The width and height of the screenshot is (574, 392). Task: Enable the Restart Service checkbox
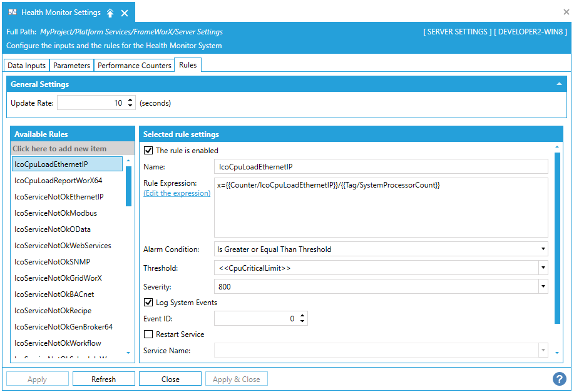(x=148, y=334)
